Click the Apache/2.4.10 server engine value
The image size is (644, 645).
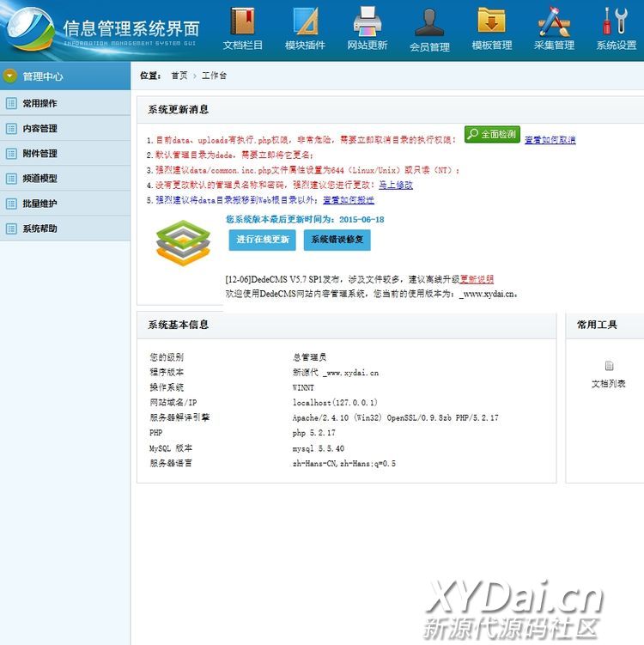click(x=395, y=417)
